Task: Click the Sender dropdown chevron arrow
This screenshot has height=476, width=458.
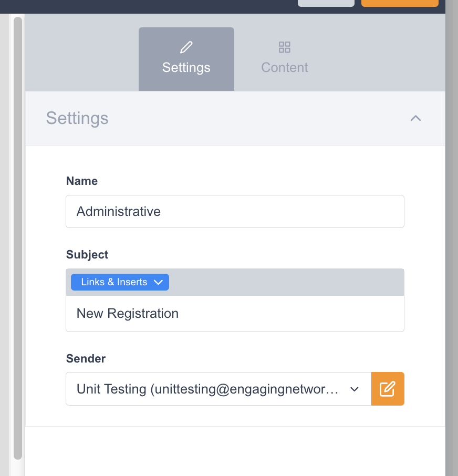Action: pyautogui.click(x=354, y=389)
